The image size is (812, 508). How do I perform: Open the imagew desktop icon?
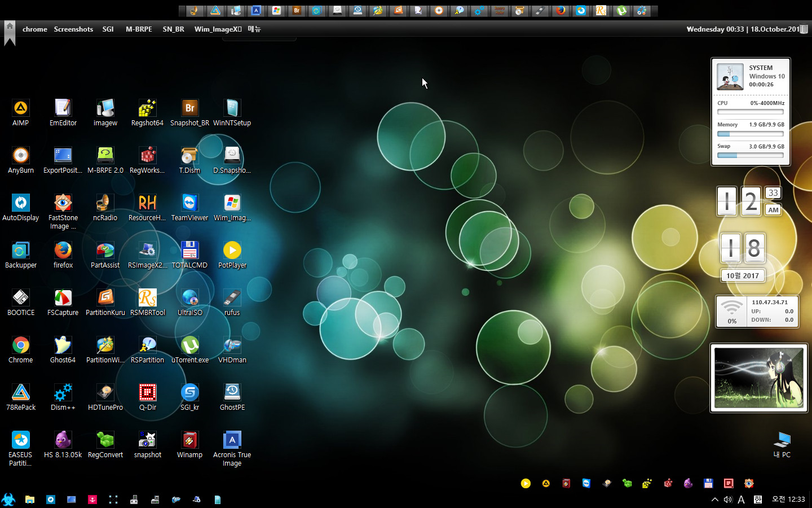105,113
